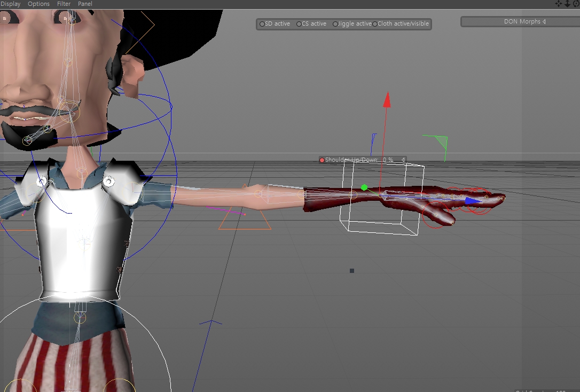
Task: Select the white wireframe cube hand controller
Action: pyautogui.click(x=382, y=198)
